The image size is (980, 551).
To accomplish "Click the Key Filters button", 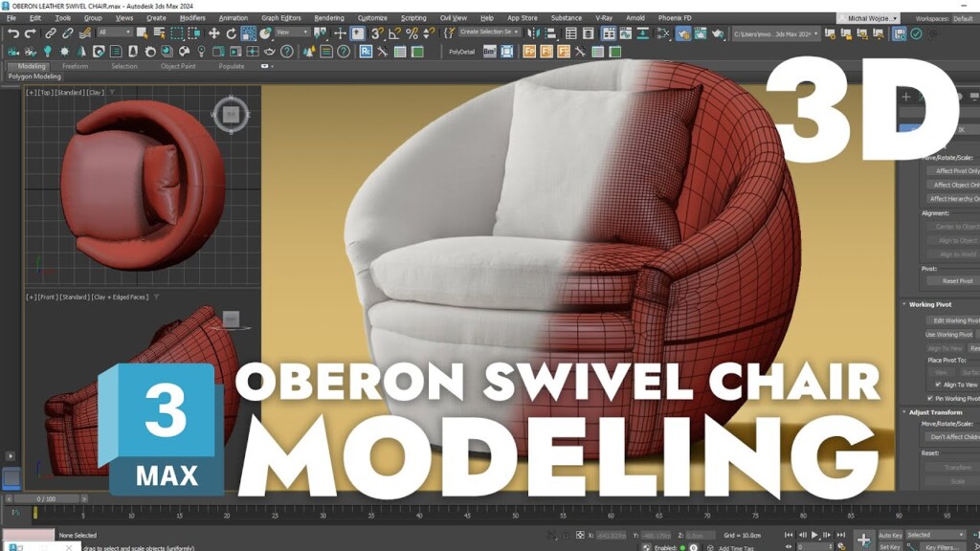I will (943, 547).
